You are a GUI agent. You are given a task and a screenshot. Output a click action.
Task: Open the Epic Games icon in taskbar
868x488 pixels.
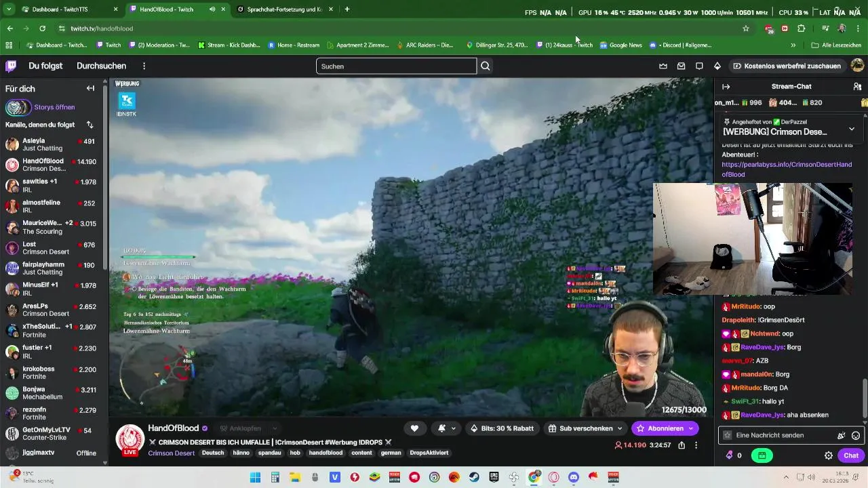[494, 477]
